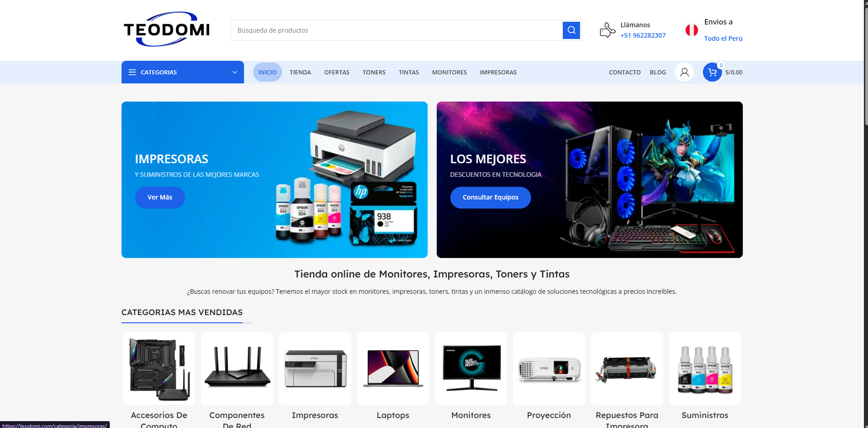Click the phone number +51 962282307
Viewport: 868px width, 428px height.
point(643,35)
